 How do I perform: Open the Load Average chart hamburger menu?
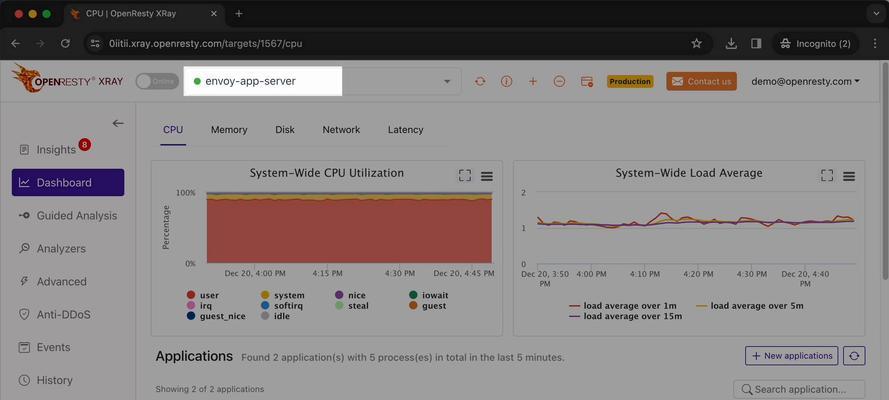coord(849,176)
